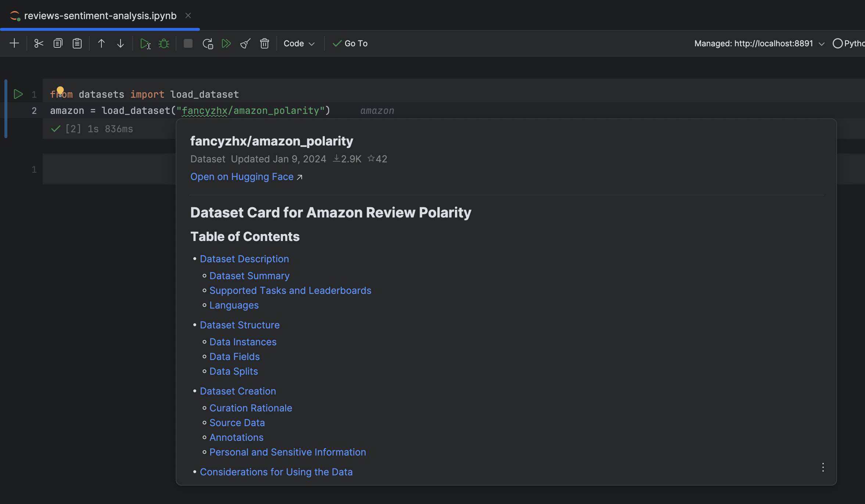Cut cell with scissors icon
This screenshot has height=504, width=865.
[39, 43]
